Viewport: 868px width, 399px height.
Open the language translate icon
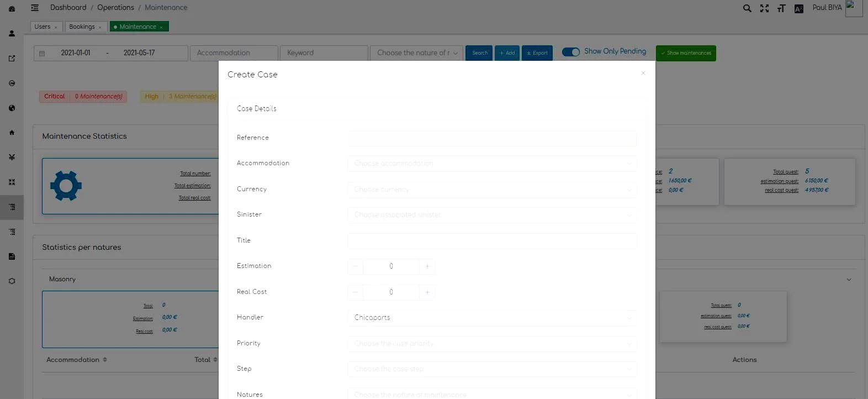(x=798, y=8)
